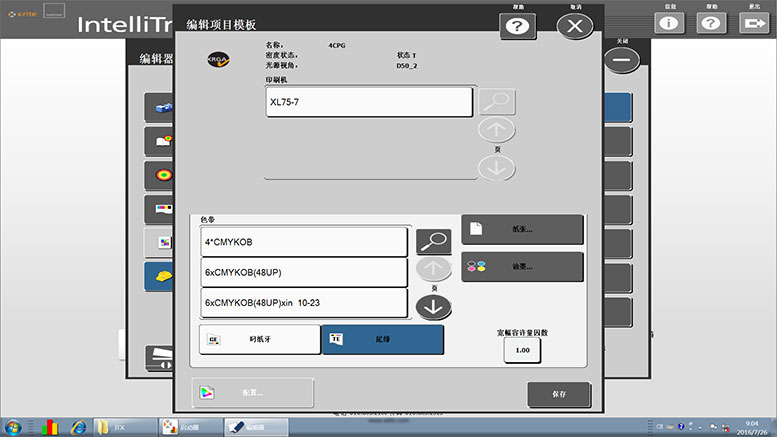The image size is (777, 437).
Task: Select the highlighted yellow hat icon in sidebar
Action: click(x=159, y=276)
